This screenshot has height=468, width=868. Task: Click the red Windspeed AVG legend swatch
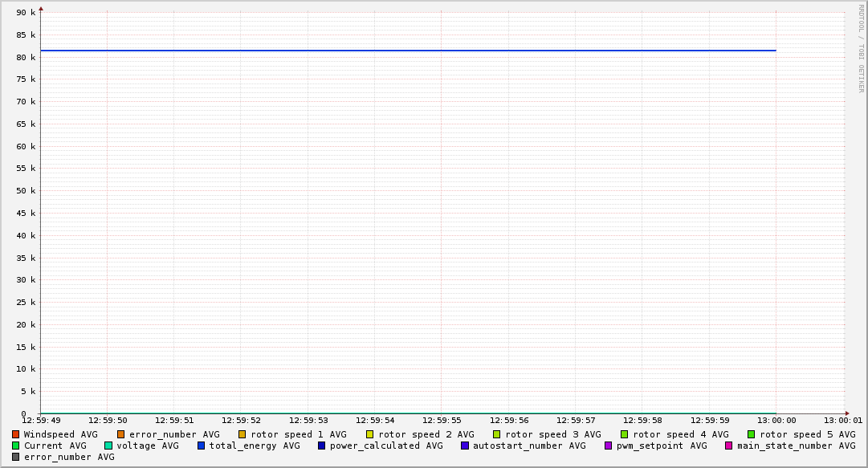click(16, 434)
